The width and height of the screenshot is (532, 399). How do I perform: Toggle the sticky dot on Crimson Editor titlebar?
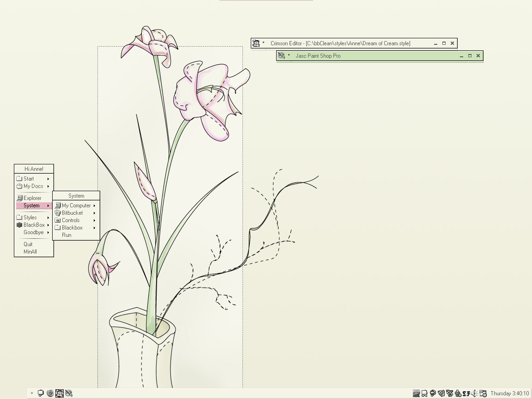pyautogui.click(x=264, y=42)
